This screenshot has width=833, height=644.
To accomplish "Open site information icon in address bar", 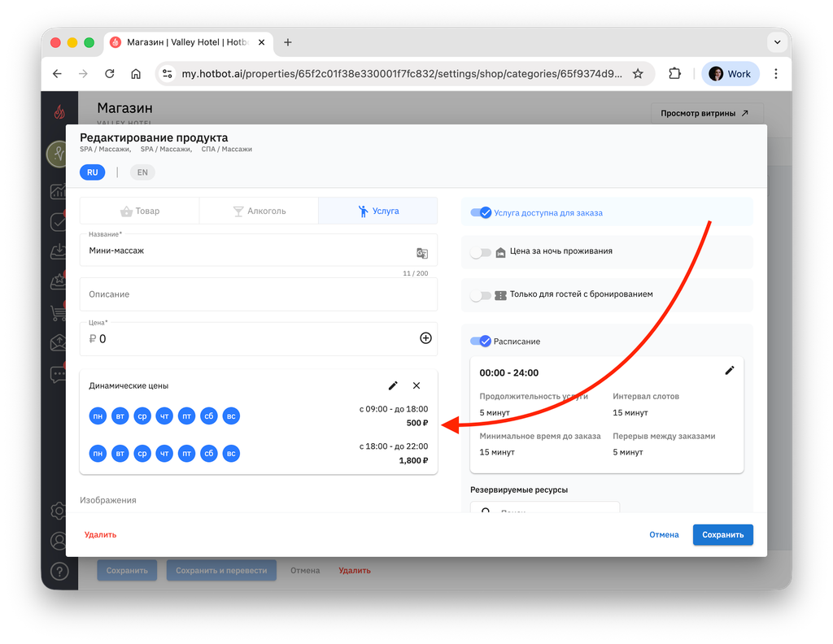I will pyautogui.click(x=168, y=74).
